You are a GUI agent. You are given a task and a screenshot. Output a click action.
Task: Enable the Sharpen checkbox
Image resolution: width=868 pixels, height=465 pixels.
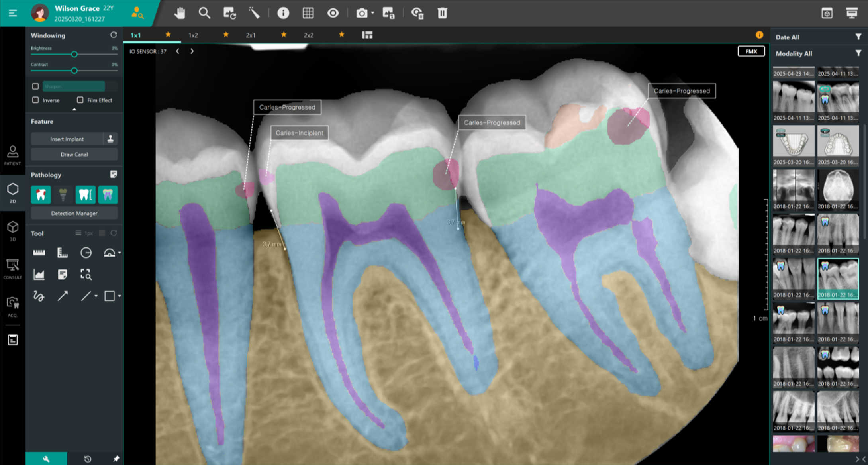tap(35, 86)
